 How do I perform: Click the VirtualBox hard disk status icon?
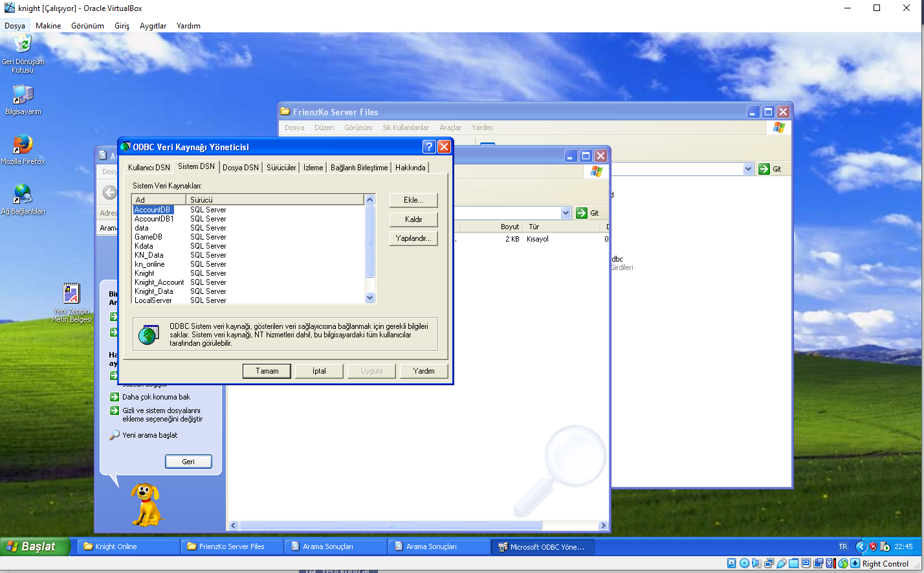point(732,563)
